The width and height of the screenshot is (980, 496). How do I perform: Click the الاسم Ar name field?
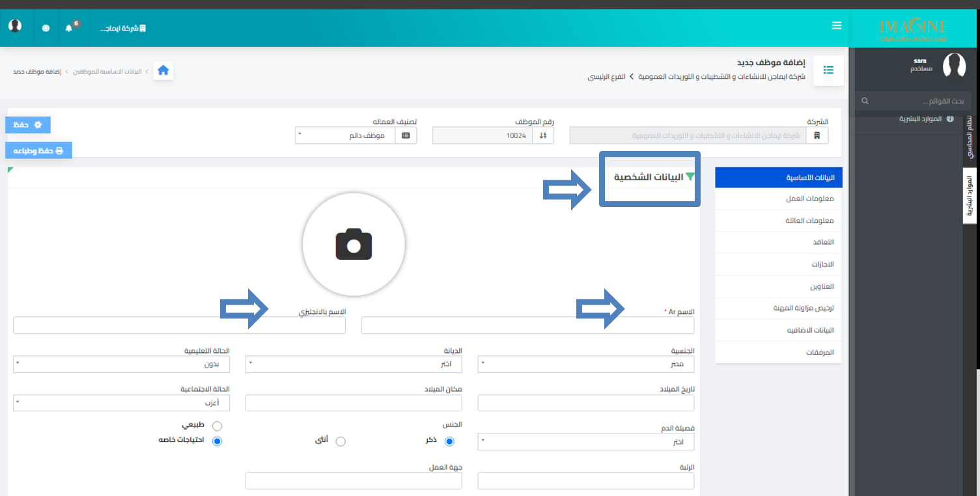click(x=527, y=325)
